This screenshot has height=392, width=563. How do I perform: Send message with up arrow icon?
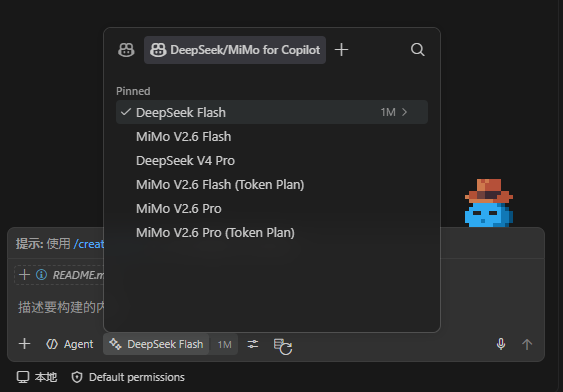[x=527, y=345]
